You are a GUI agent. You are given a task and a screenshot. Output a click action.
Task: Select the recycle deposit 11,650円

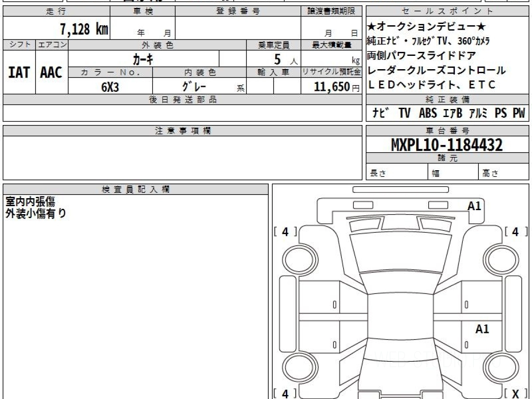(337, 86)
